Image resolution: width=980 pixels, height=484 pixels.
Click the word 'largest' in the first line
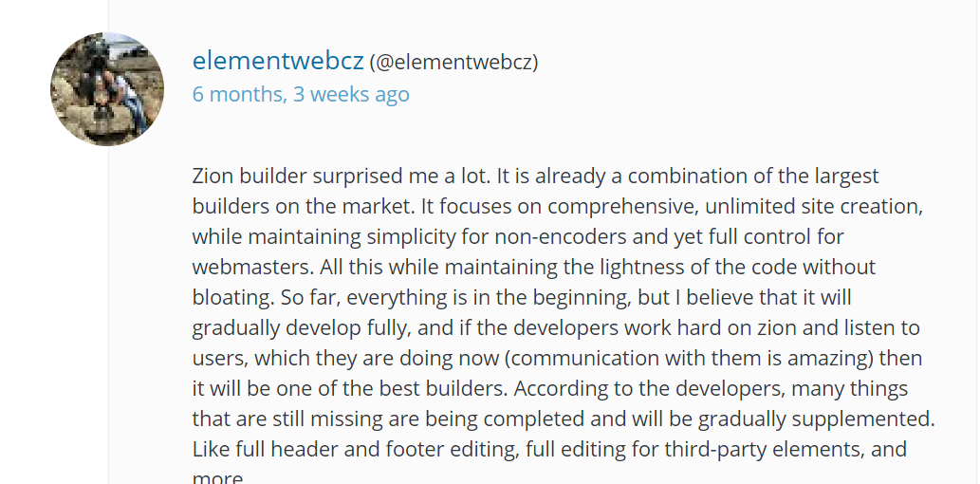tap(843, 176)
